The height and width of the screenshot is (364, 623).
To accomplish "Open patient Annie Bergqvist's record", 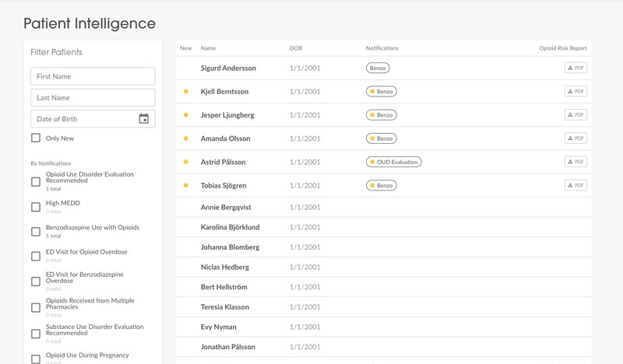I will [x=226, y=208].
